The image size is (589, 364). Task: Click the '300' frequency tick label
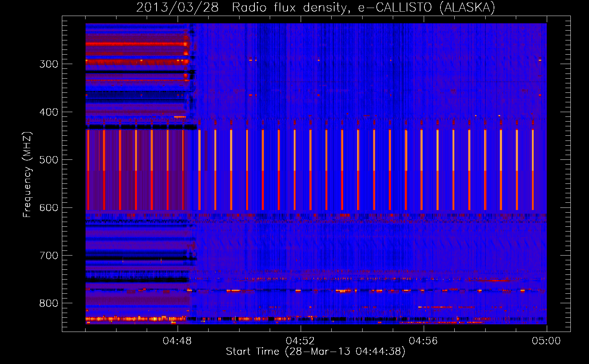[49, 64]
